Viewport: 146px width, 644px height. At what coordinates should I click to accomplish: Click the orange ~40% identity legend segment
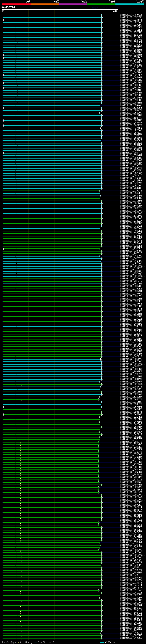(x=45, y=4)
